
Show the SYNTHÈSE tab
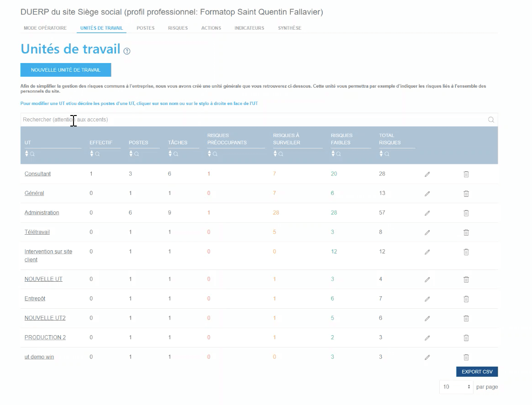click(x=290, y=28)
